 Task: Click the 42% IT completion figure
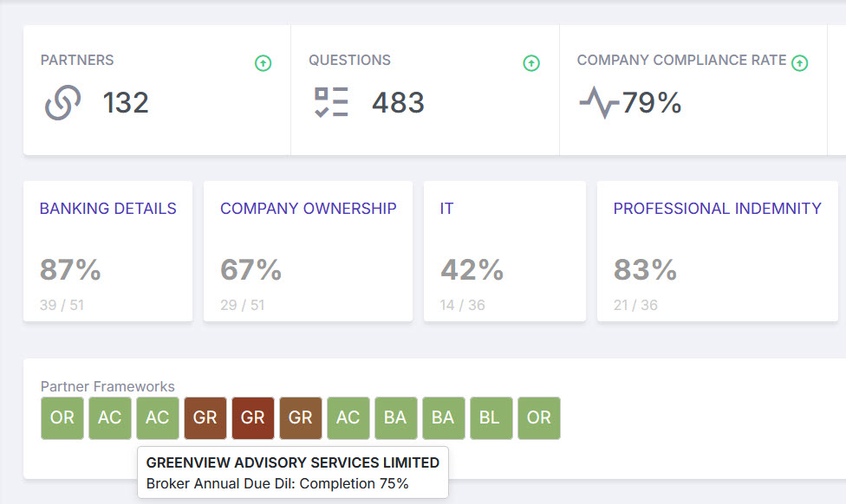(x=472, y=270)
